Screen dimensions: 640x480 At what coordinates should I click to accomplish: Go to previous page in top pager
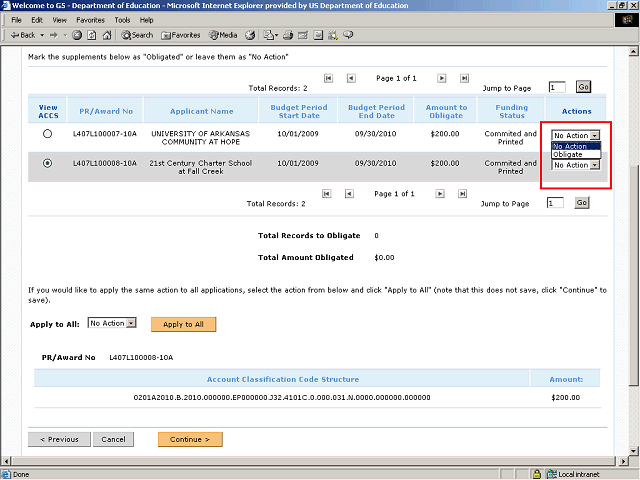(x=351, y=78)
